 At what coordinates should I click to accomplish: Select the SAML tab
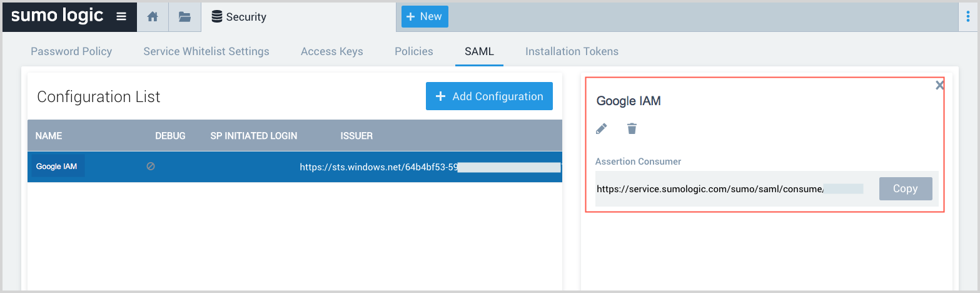coord(479,51)
